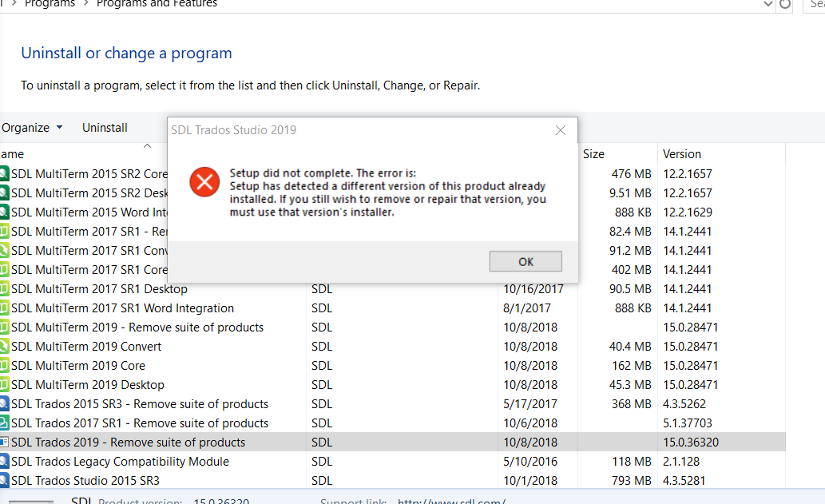Select the SDL MultiTerm 2019 Core icon
The width and height of the screenshot is (825, 504).
point(4,366)
